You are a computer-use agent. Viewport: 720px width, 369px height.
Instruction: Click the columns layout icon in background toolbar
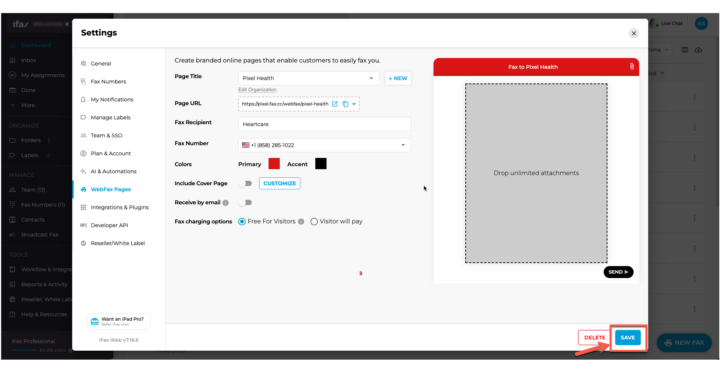coord(684,50)
